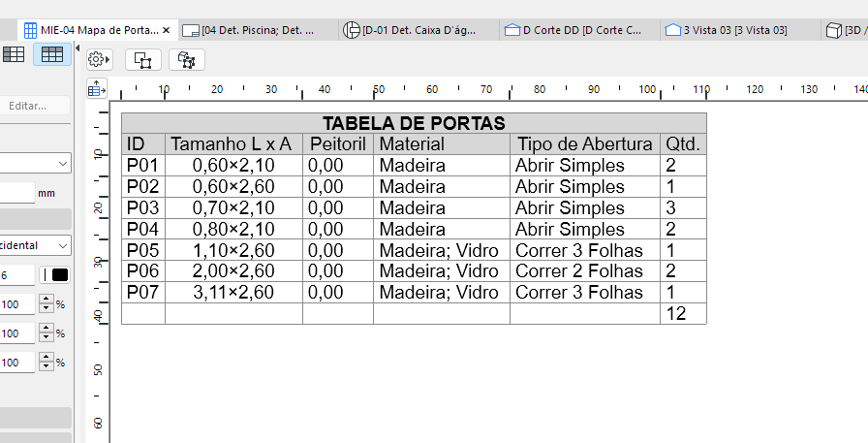Expand the dropdown above the mm field

[x=35, y=163]
